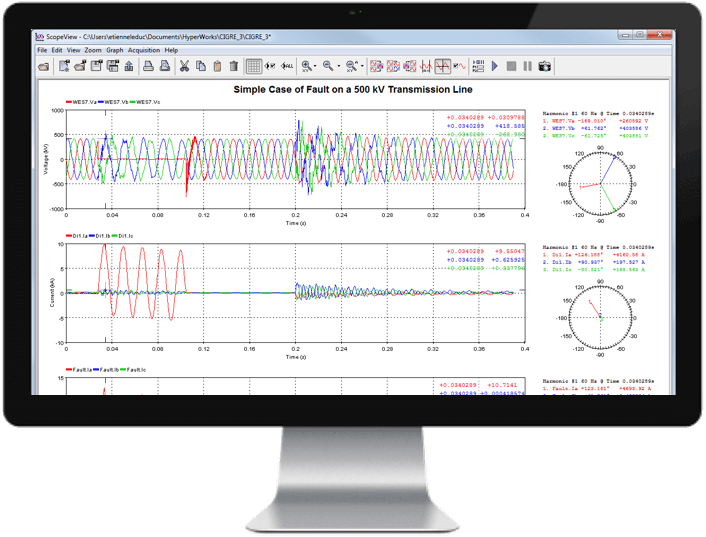706x537 pixels.
Task: Click the voltage phasor polar diagram
Action: pyautogui.click(x=600, y=184)
